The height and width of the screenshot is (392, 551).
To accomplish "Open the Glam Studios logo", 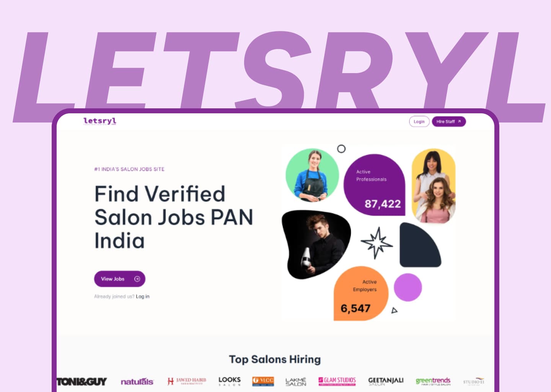I will 337,381.
